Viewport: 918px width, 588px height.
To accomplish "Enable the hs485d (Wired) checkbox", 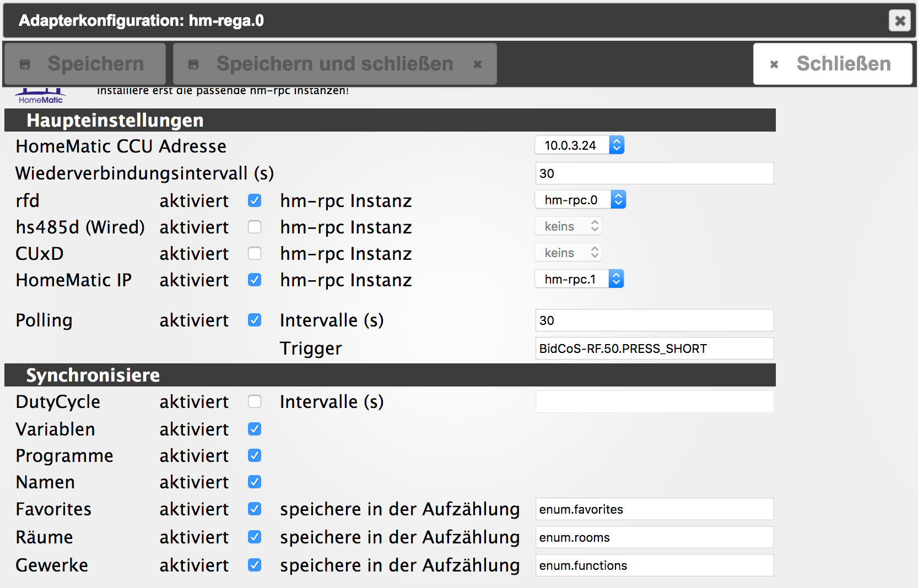I will point(255,227).
